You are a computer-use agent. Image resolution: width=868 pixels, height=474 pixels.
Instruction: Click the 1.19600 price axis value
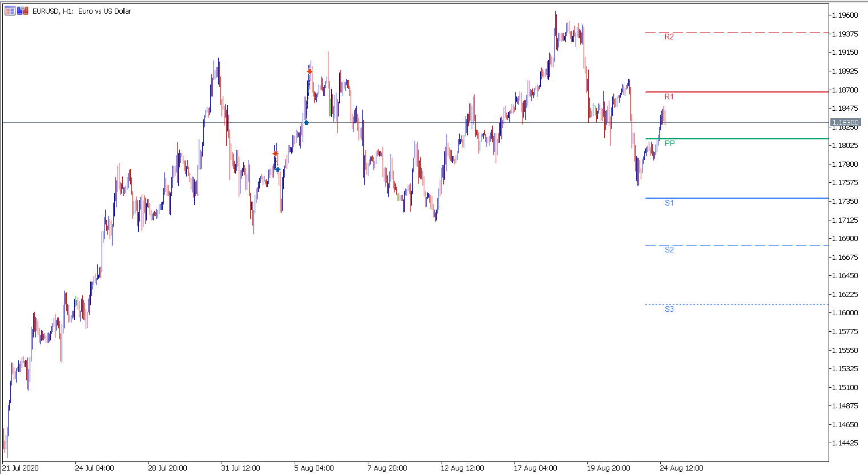click(x=845, y=15)
